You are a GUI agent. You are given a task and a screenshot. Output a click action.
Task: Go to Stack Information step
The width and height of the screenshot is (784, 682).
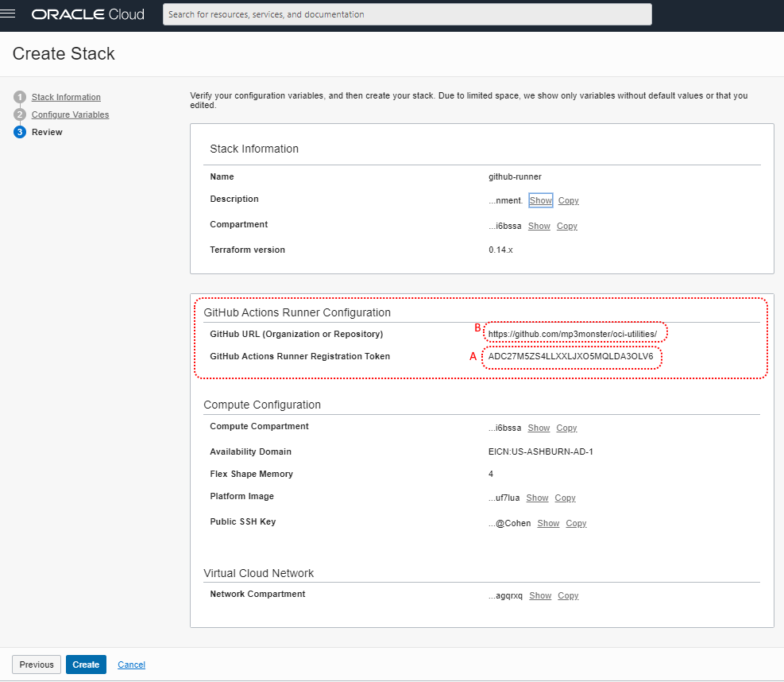coord(66,97)
